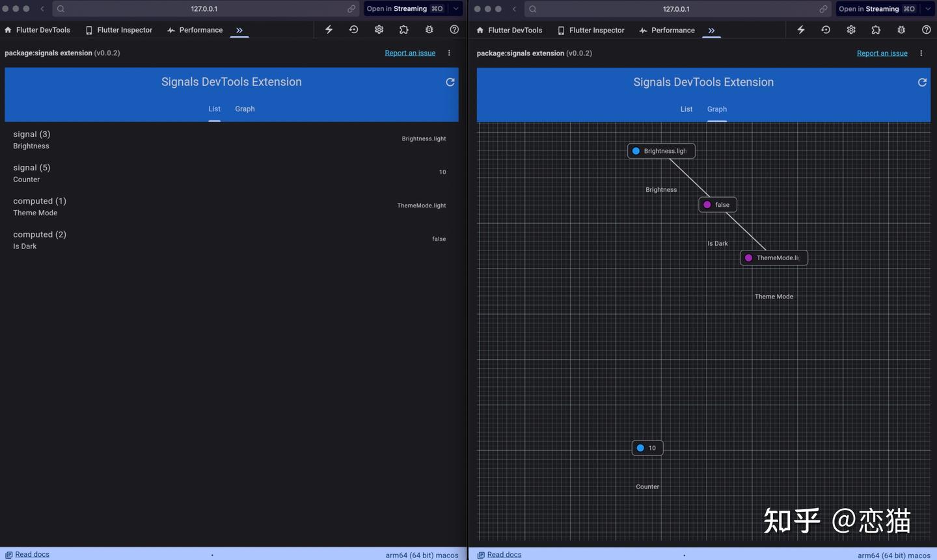The image size is (937, 560).
Task: Open help question-mark icon in right window
Action: tap(927, 30)
